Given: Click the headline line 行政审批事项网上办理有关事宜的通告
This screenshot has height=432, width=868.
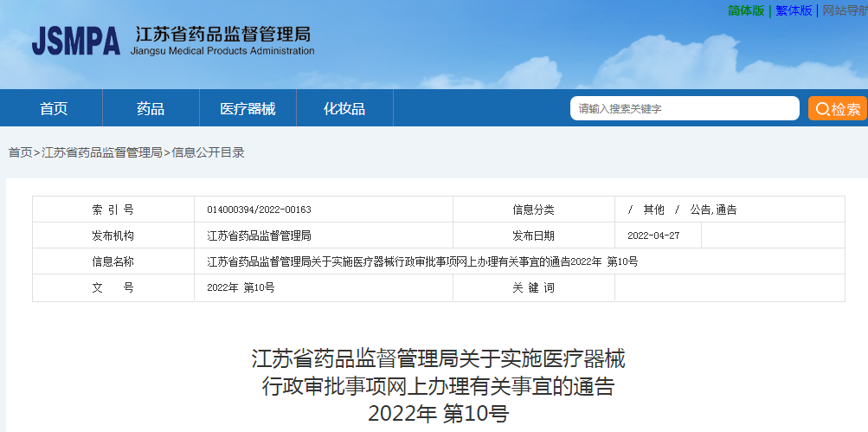Looking at the screenshot, I should [439, 386].
